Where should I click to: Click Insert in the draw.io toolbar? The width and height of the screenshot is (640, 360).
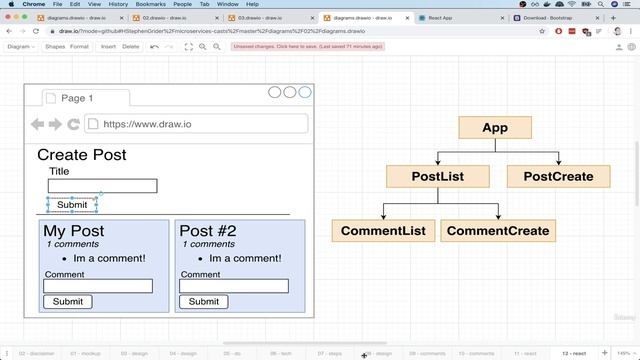click(x=108, y=47)
